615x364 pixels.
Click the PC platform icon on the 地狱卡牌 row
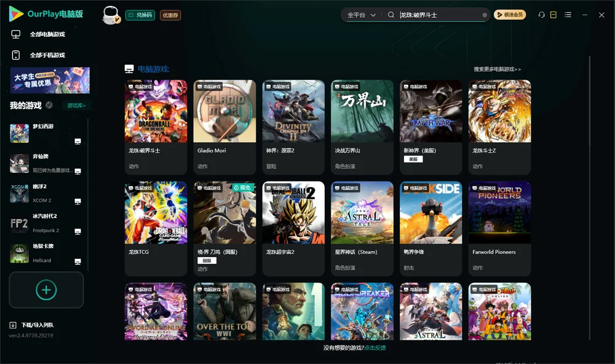[77, 262]
